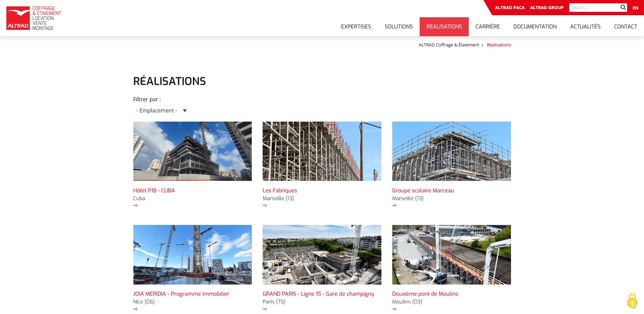Open the Deuxième pont de Moulins link
This screenshot has width=644, height=314.
point(425,294)
